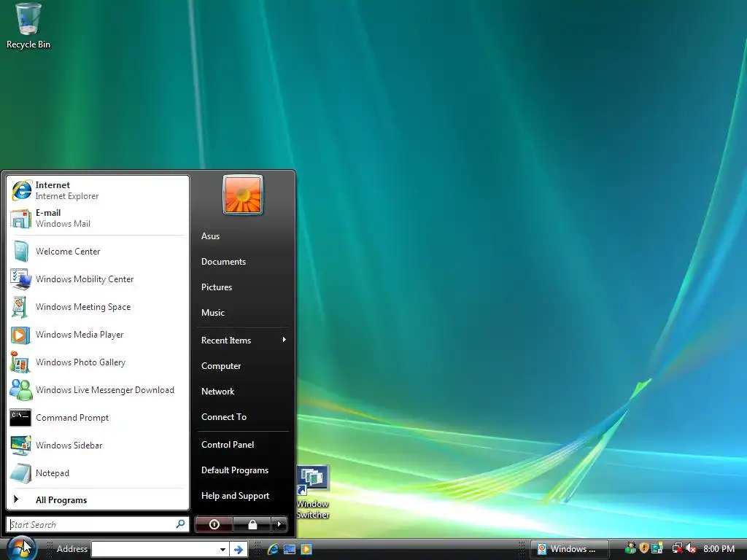This screenshot has width=747, height=560.
Task: Open Music folder
Action: [243, 312]
